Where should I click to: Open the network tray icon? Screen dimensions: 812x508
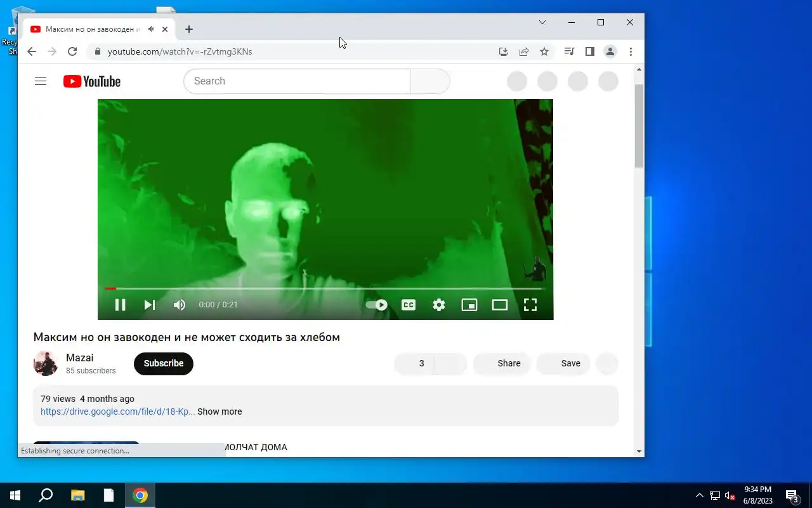715,495
